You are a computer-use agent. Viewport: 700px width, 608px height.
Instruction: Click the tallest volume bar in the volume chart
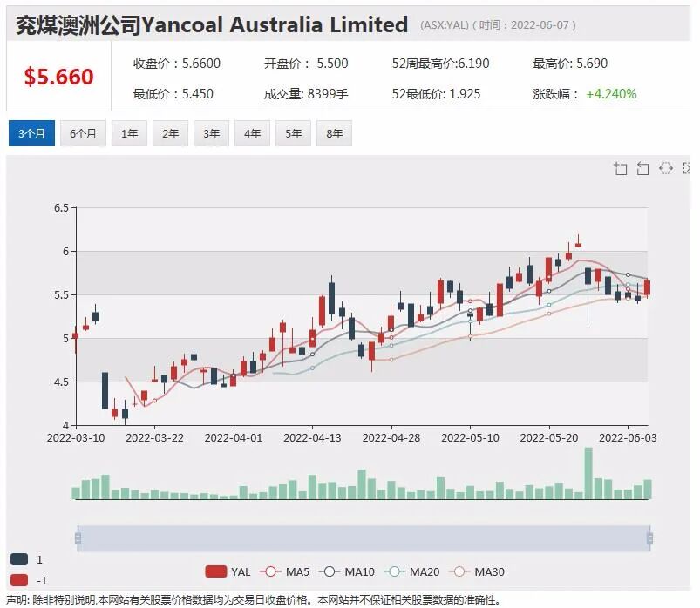click(x=588, y=473)
